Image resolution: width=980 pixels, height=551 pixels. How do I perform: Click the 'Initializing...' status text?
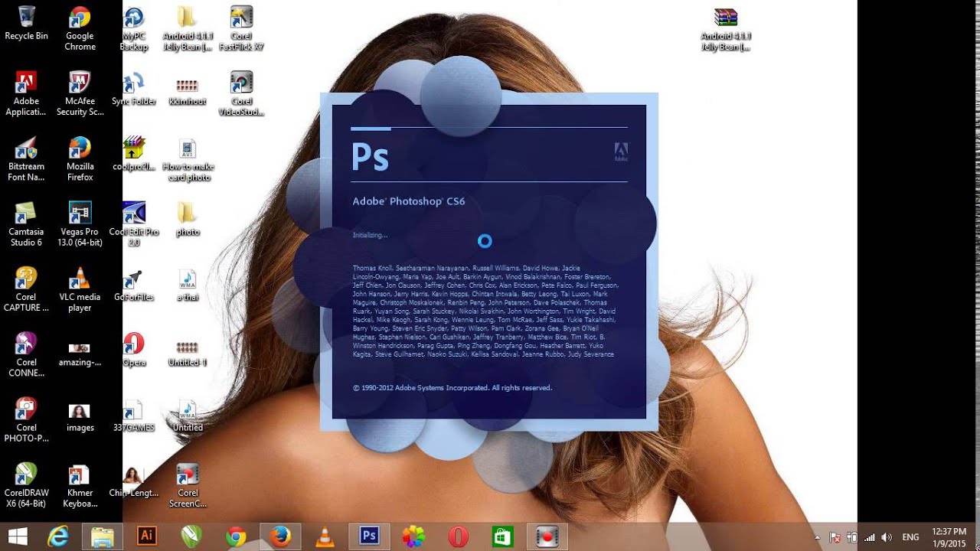tap(370, 235)
